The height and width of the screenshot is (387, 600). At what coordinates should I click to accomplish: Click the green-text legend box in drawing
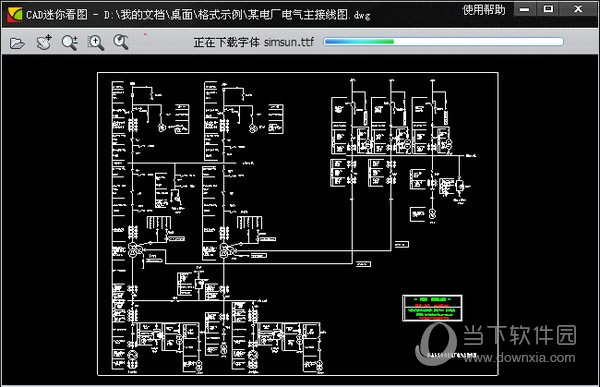tap(432, 308)
